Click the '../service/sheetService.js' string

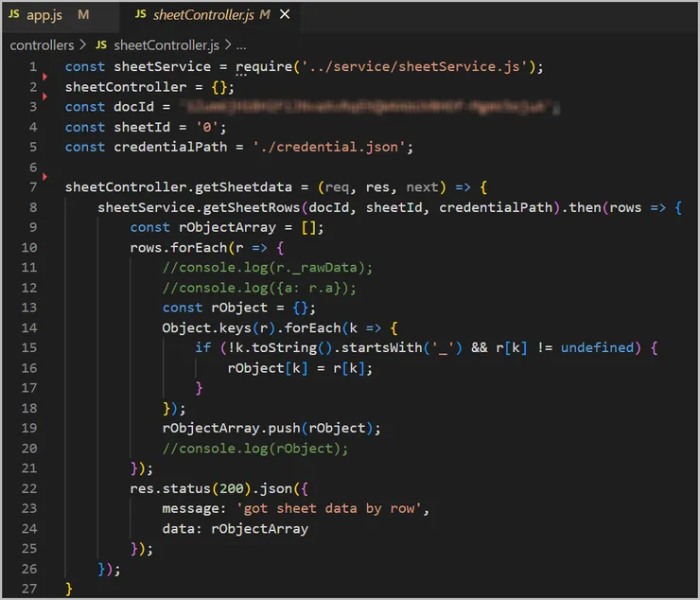415,67
